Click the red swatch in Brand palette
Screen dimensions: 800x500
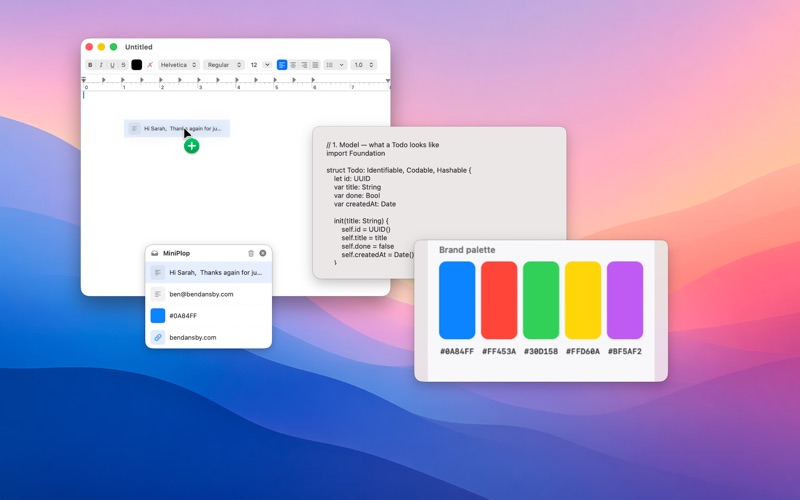click(x=499, y=300)
